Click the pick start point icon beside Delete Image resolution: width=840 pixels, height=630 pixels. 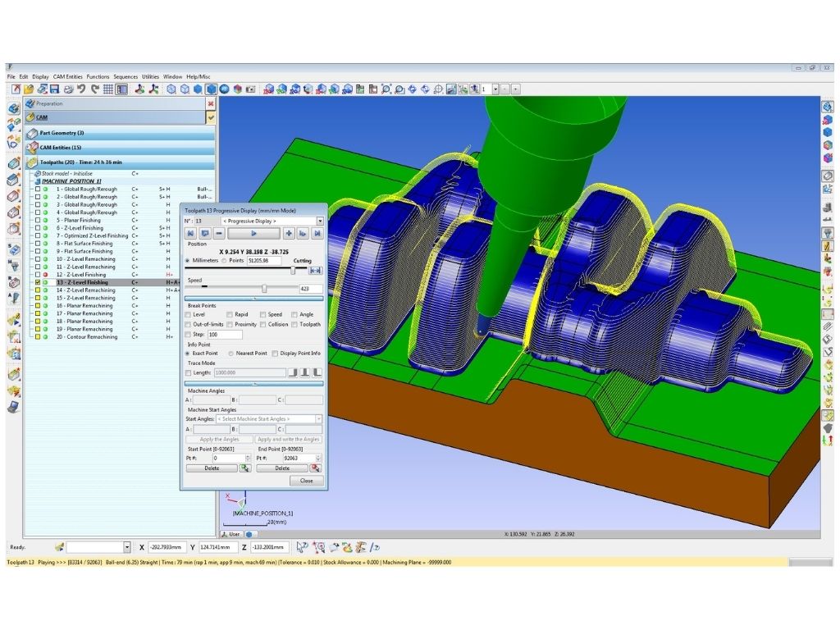(x=244, y=468)
